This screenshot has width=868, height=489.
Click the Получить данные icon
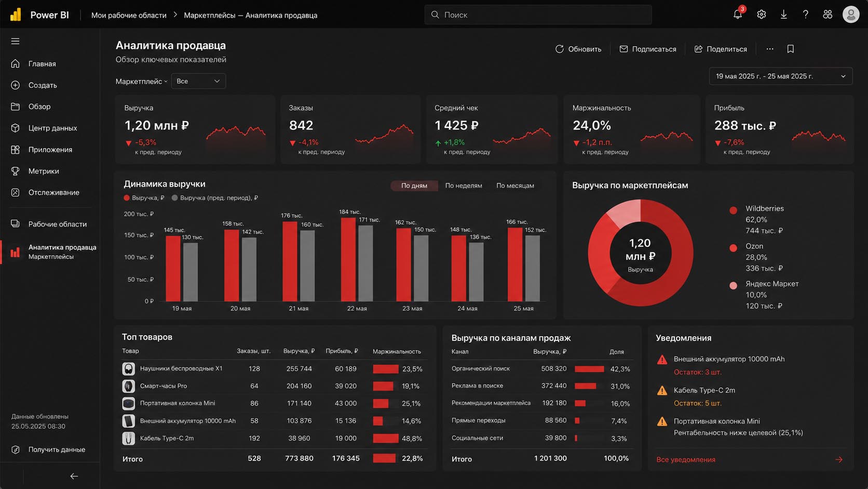pos(15,450)
